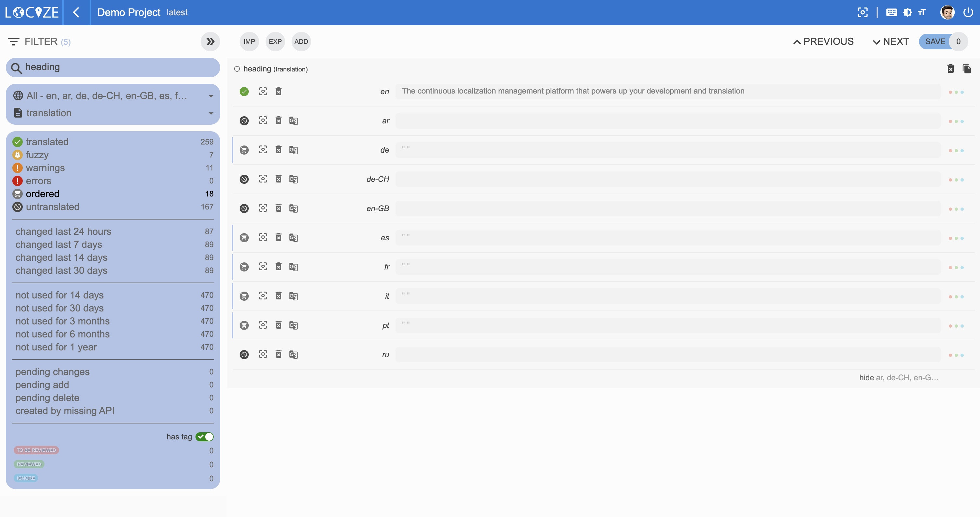Click the copy key icon beside heading
This screenshot has width=980, height=517.
coord(966,69)
